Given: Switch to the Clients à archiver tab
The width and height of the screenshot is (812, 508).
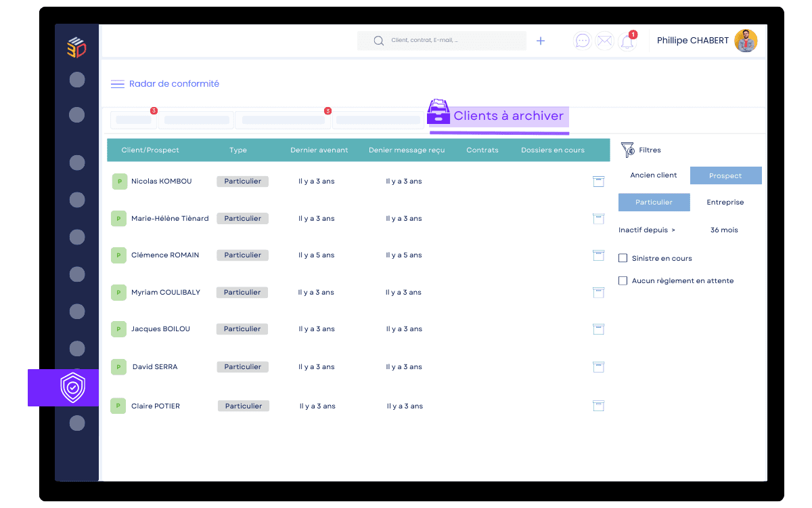Looking at the screenshot, I should [x=510, y=116].
